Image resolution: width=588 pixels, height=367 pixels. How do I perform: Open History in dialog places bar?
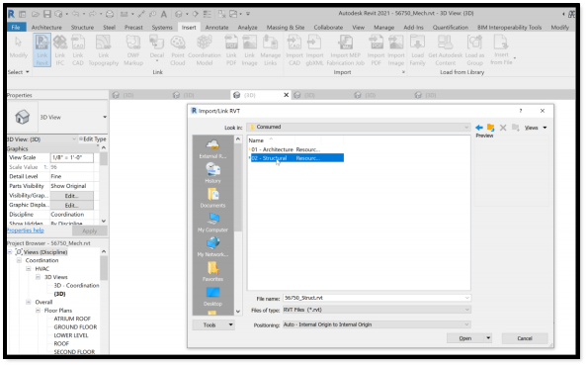pyautogui.click(x=212, y=173)
